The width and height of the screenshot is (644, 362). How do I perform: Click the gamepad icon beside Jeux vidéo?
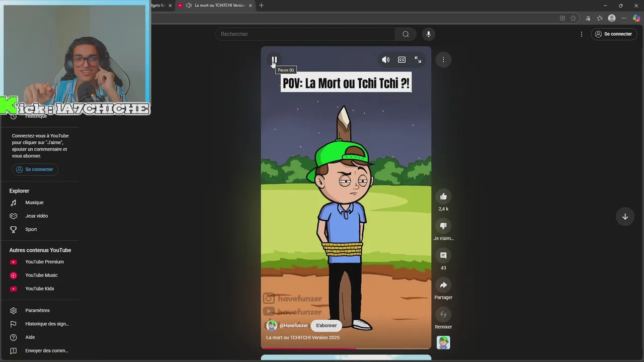pyautogui.click(x=14, y=216)
